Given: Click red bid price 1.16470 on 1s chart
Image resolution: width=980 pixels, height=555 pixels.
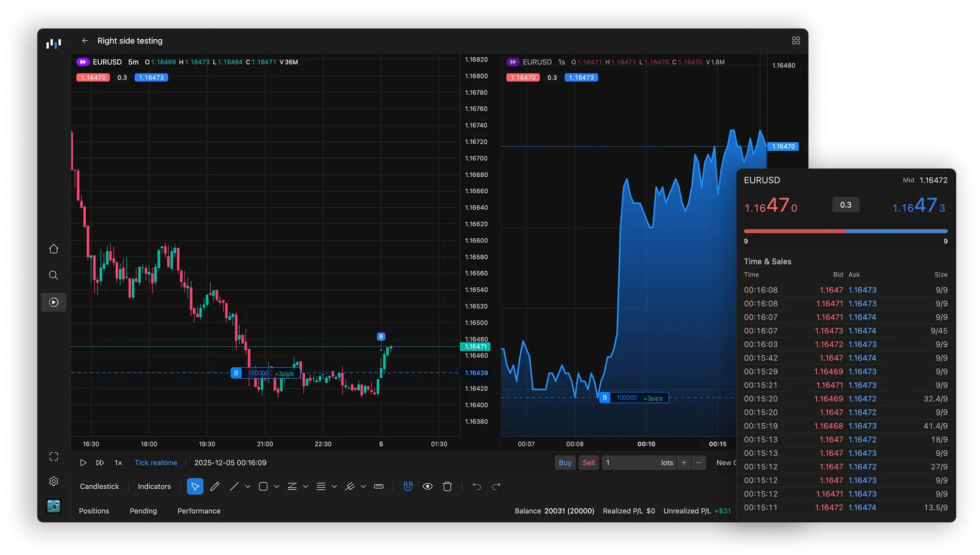Looking at the screenshot, I should point(523,78).
